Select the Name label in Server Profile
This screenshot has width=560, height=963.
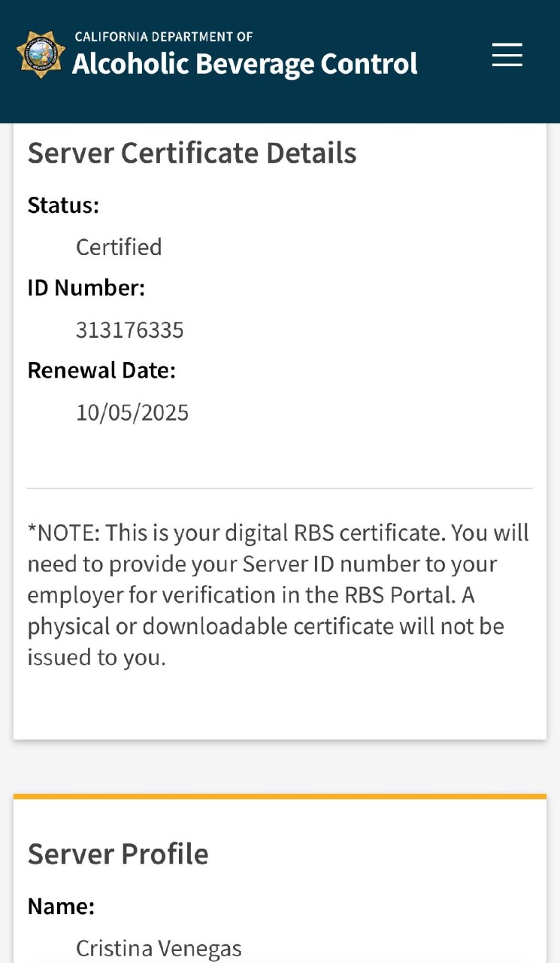61,907
